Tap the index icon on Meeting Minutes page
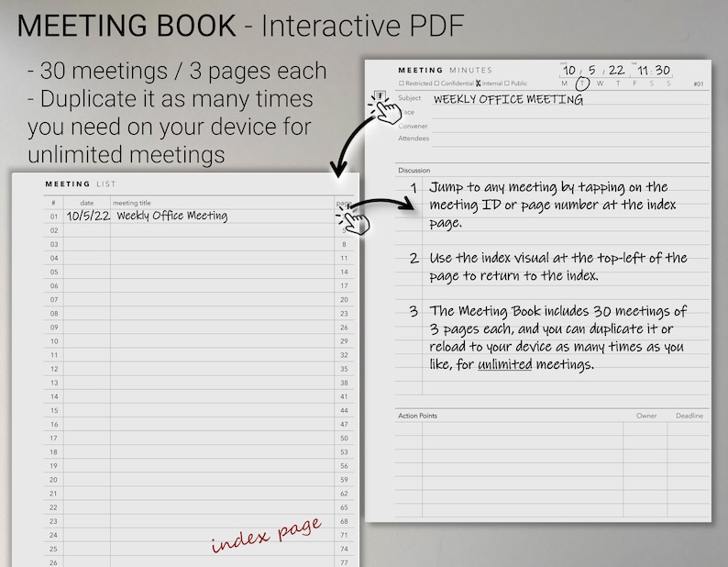Viewport: 728px width, 567px height. point(380,95)
